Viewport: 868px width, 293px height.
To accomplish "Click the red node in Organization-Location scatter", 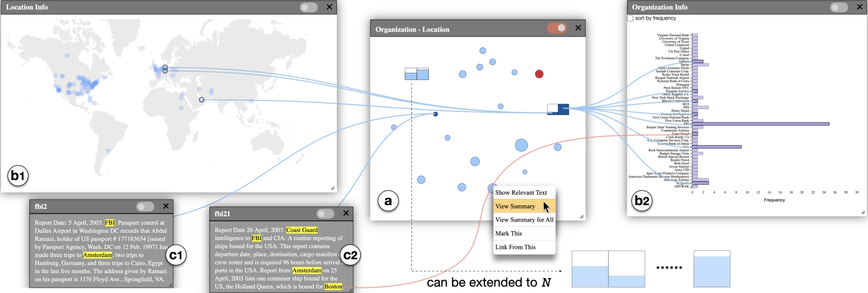I will [x=539, y=74].
